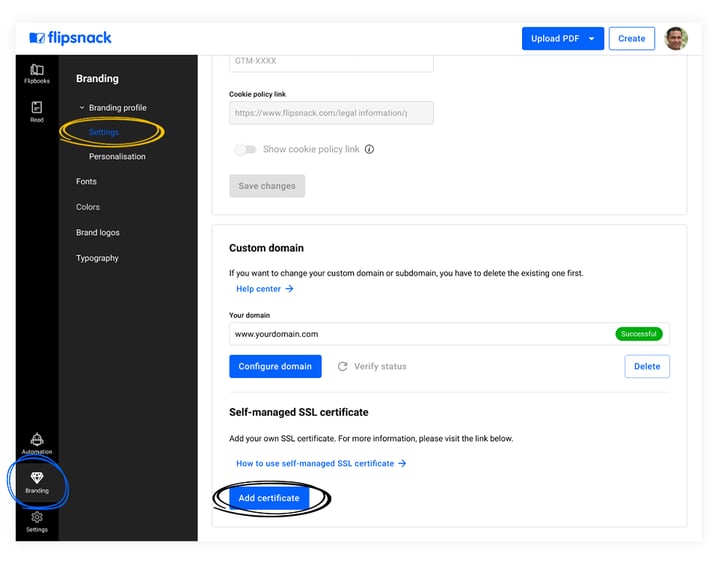Select Settings under Branding profile
718x563 pixels.
click(x=104, y=132)
